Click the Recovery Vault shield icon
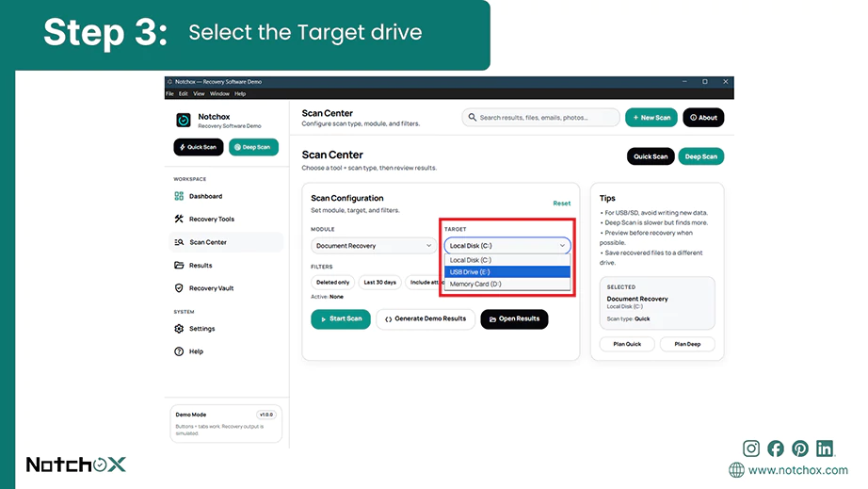The image size is (868, 489). (179, 288)
